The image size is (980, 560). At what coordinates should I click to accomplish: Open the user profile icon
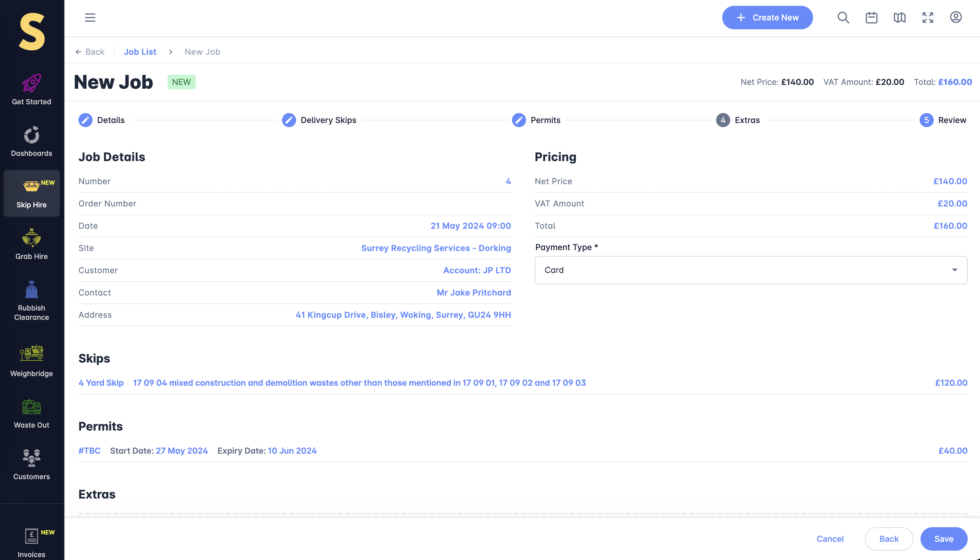(955, 17)
